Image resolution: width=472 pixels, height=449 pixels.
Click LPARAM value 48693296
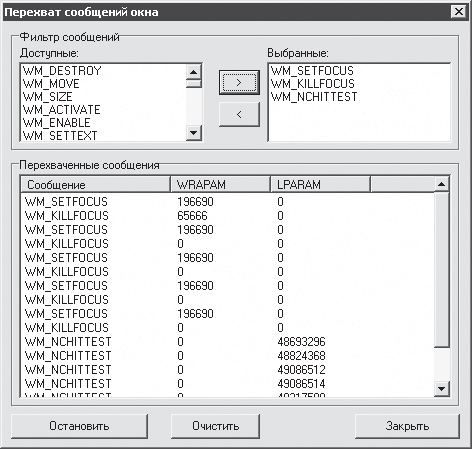[x=301, y=342]
